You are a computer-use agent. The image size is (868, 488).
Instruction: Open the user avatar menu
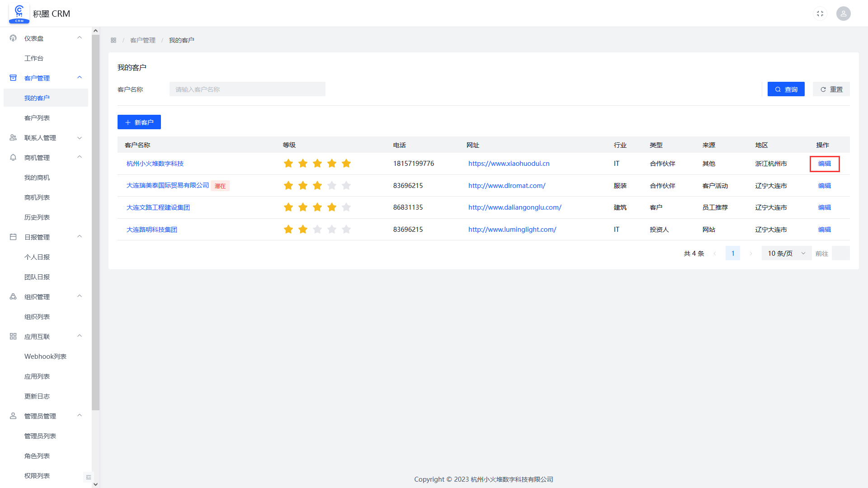point(843,14)
